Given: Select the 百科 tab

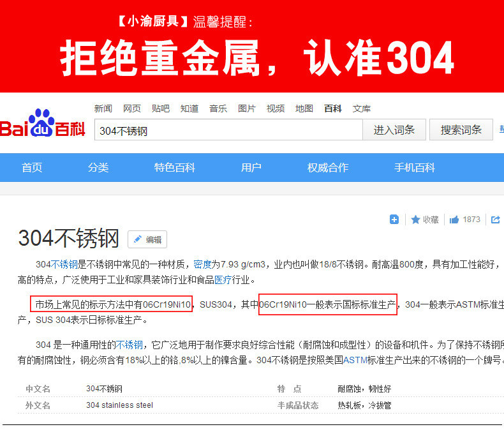Looking at the screenshot, I should click(x=332, y=108).
